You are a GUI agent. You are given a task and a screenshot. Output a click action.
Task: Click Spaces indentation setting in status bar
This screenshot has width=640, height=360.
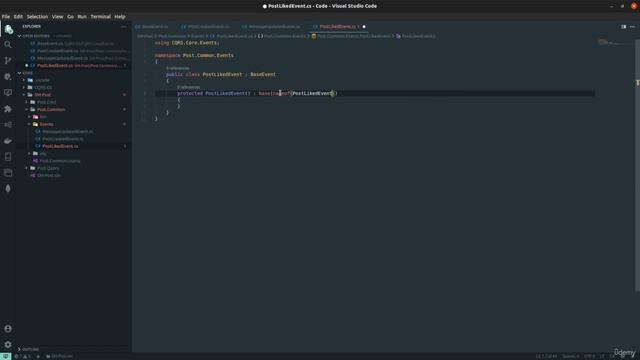570,356
